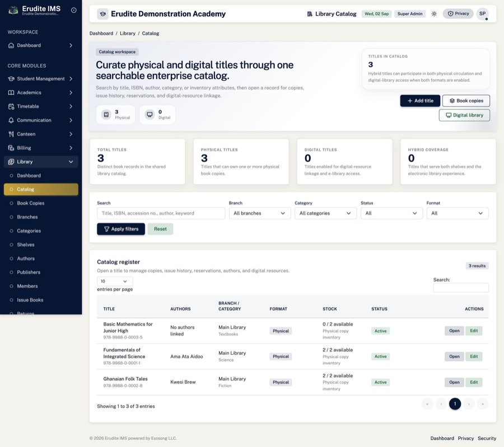Click the Student Management cap icon
Viewport: 504px width, 447px height.
tap(11, 79)
